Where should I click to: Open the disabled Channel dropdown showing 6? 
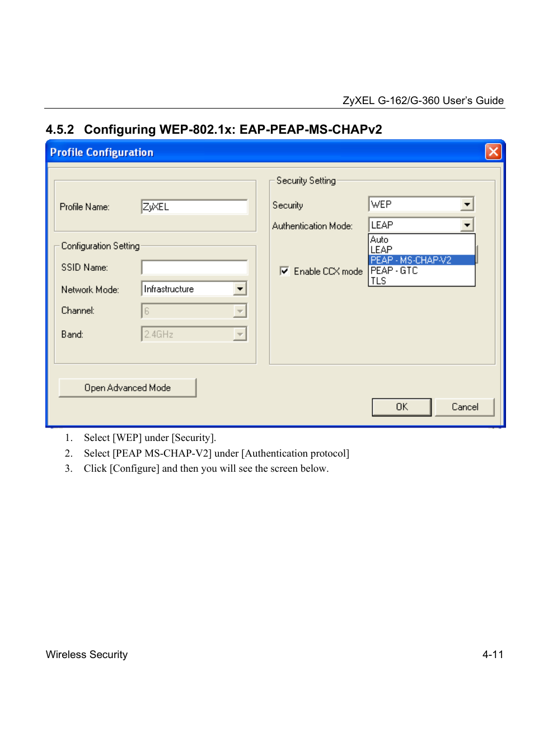pyautogui.click(x=194, y=311)
